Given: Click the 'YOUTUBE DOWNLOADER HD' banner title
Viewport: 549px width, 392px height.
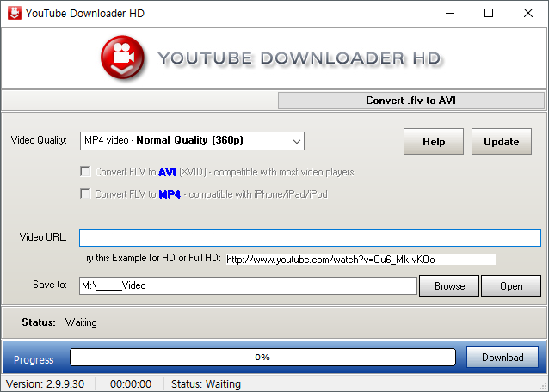Looking at the screenshot, I should [x=299, y=58].
